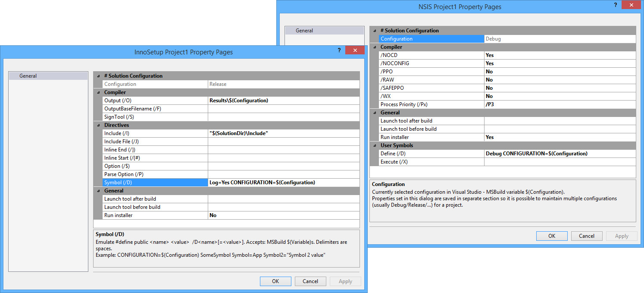This screenshot has width=644, height=293.
Task: Select Launch tool after build label in InnoSetup
Action: (155, 199)
